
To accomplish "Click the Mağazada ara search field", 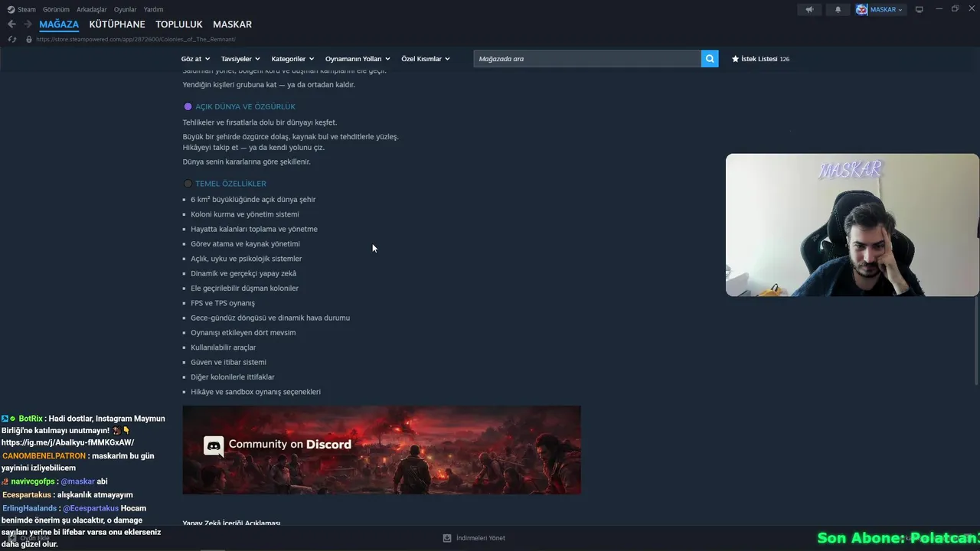I will tap(587, 58).
